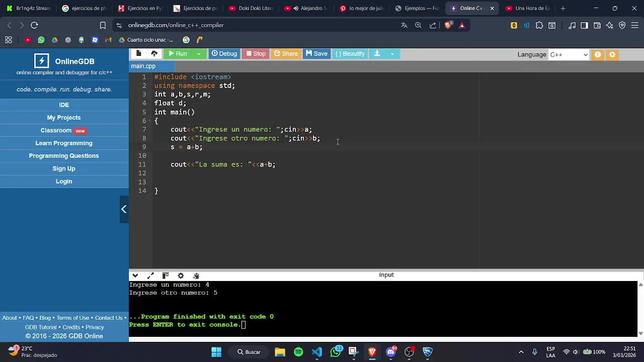Reload the page with the browser refresh icon
Viewport: 644px width, 362px height.
pyautogui.click(x=34, y=25)
